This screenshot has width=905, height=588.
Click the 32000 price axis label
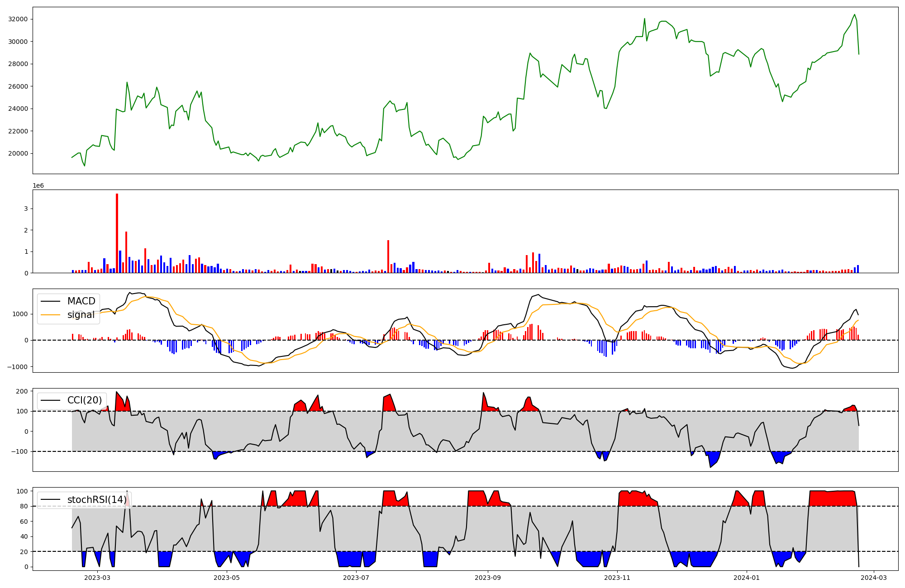18,19
